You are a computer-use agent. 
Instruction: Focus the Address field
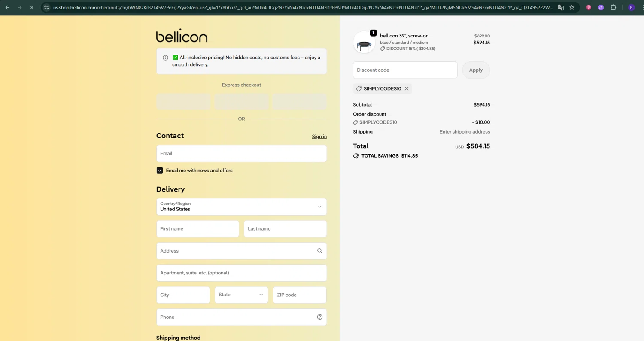coord(241,251)
